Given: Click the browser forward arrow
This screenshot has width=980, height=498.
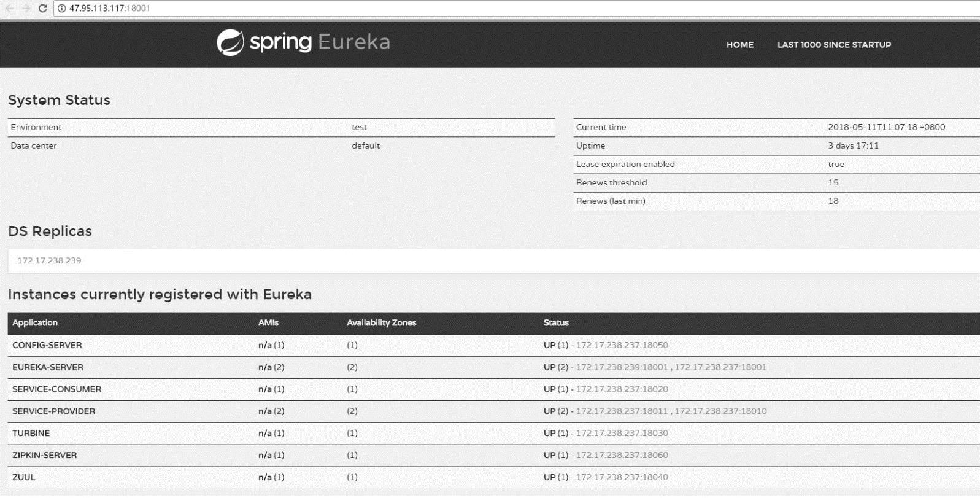Looking at the screenshot, I should tap(26, 9).
